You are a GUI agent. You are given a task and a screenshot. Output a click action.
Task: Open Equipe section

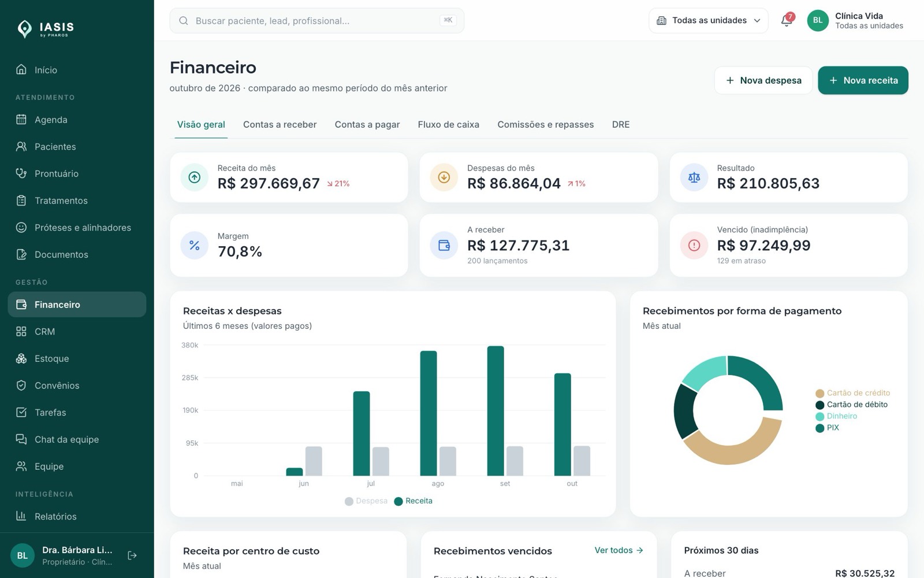click(77, 466)
